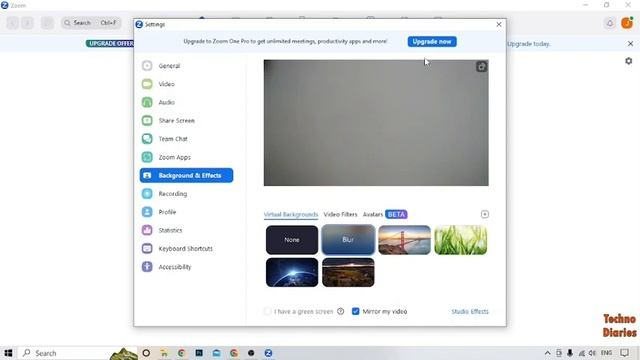Click ENG language indicator in tray

(607, 353)
